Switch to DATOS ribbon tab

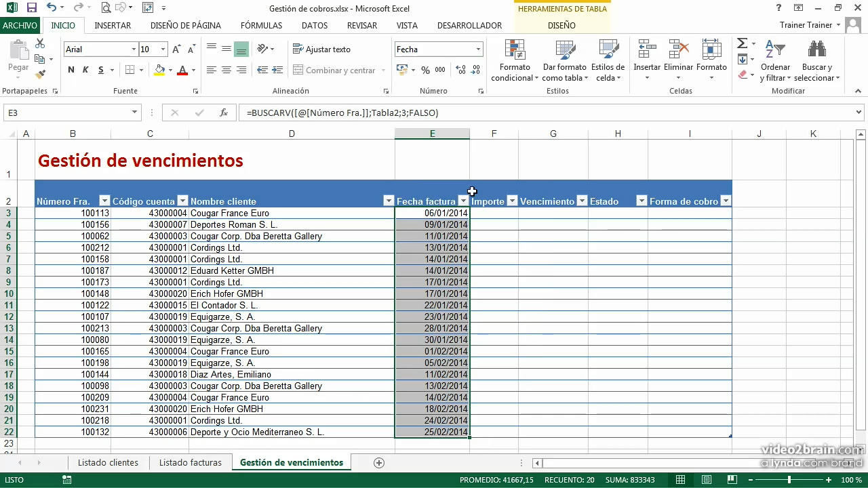tap(315, 26)
